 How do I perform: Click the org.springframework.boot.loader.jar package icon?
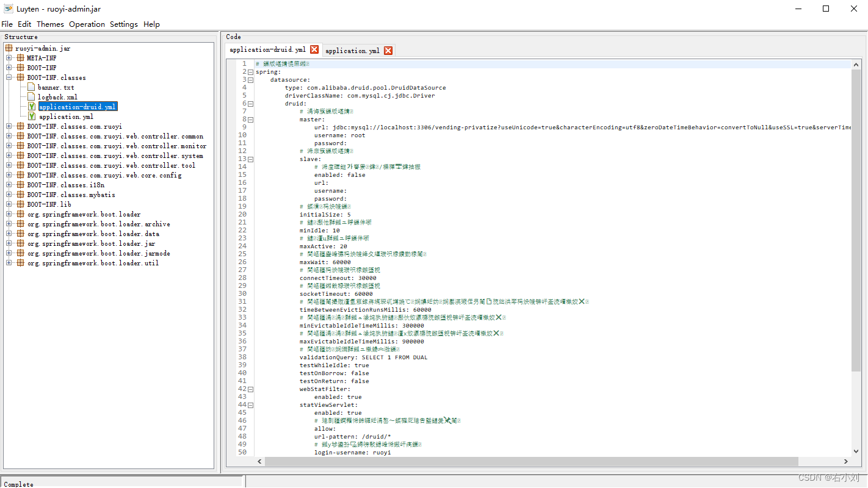tap(21, 243)
